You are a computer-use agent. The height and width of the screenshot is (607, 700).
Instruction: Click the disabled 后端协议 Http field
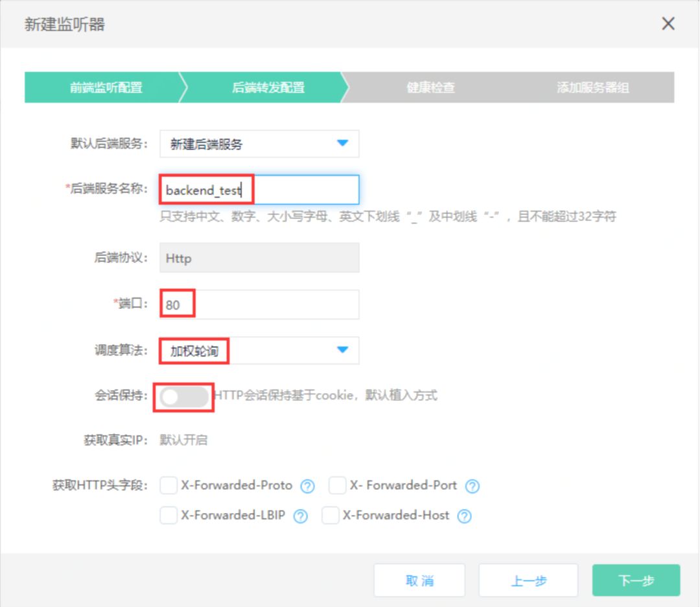pyautogui.click(x=259, y=258)
